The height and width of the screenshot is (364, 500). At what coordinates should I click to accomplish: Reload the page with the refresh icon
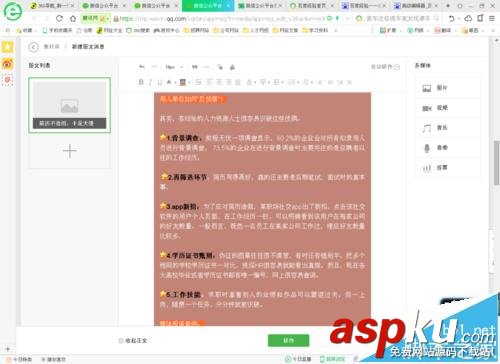coord(59,18)
